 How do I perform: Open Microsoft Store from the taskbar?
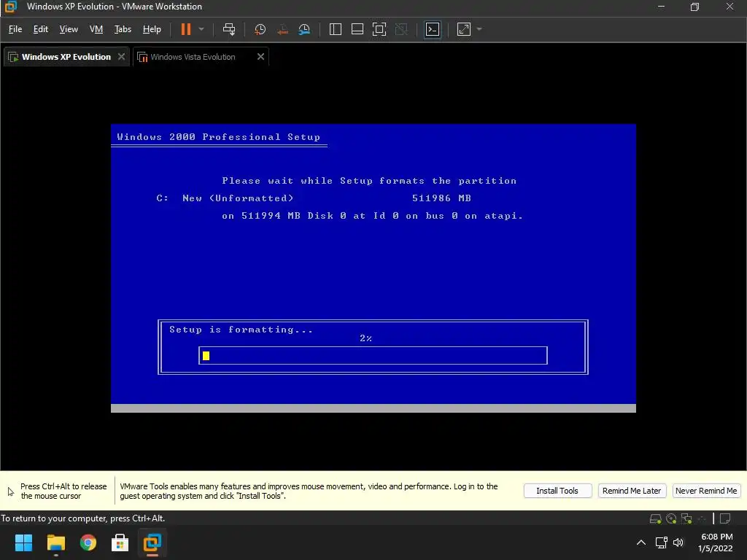click(x=120, y=542)
